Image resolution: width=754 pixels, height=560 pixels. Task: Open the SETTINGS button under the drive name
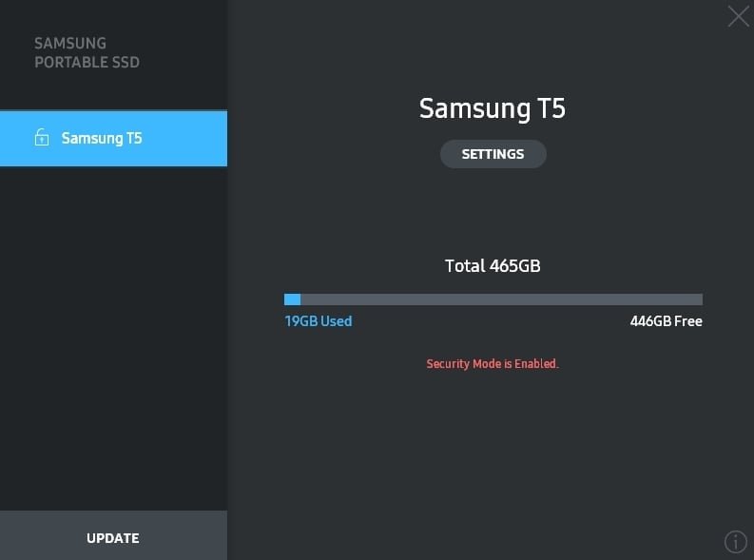click(x=493, y=154)
